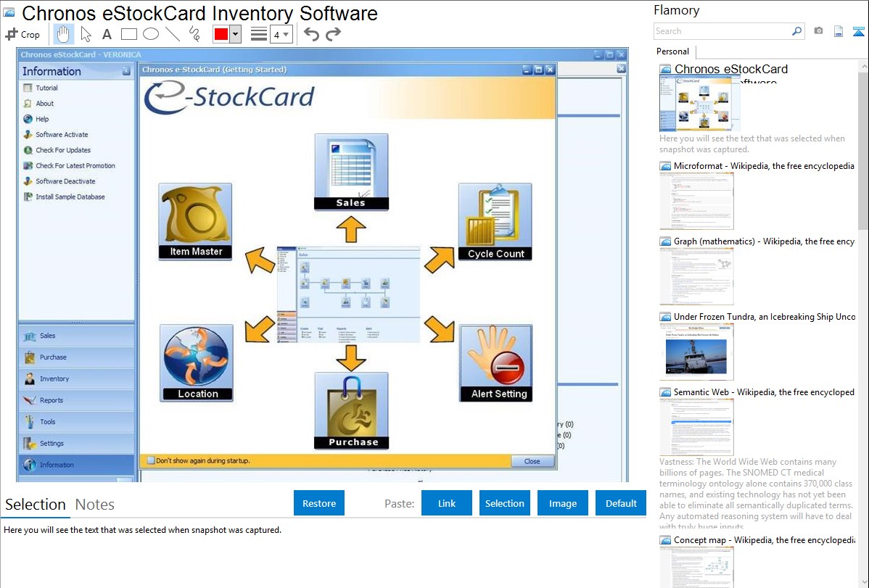This screenshot has height=588, width=869.
Task: Click the Flamory search field
Action: click(722, 31)
